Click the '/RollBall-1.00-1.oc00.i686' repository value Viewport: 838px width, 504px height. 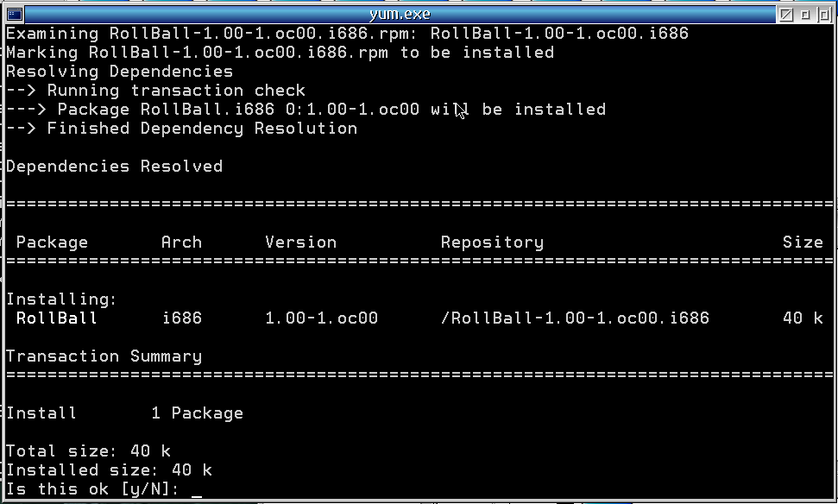coord(575,318)
